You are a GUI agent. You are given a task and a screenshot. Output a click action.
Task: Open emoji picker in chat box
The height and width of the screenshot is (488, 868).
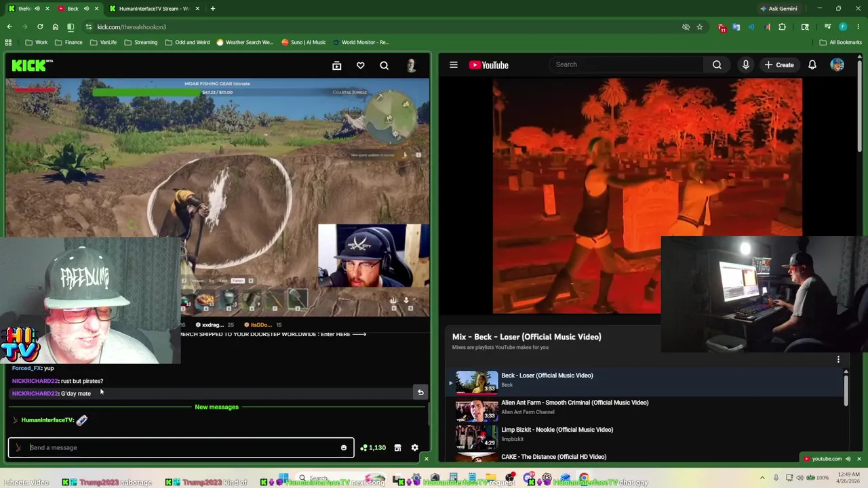344,447
